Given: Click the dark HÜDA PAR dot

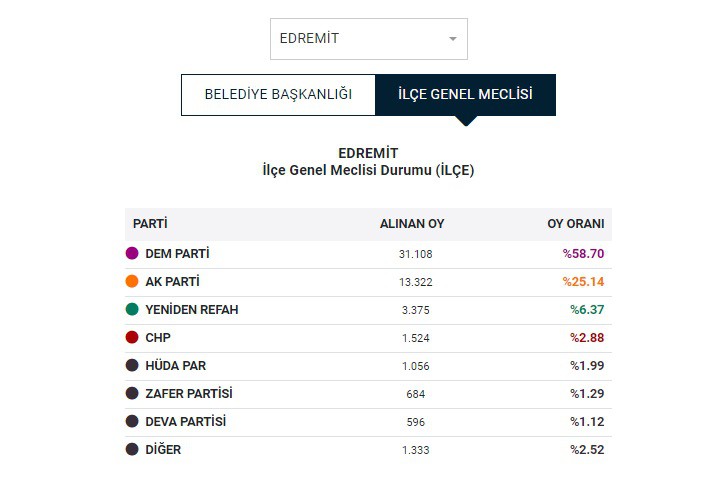Looking at the screenshot, I should tap(132, 365).
